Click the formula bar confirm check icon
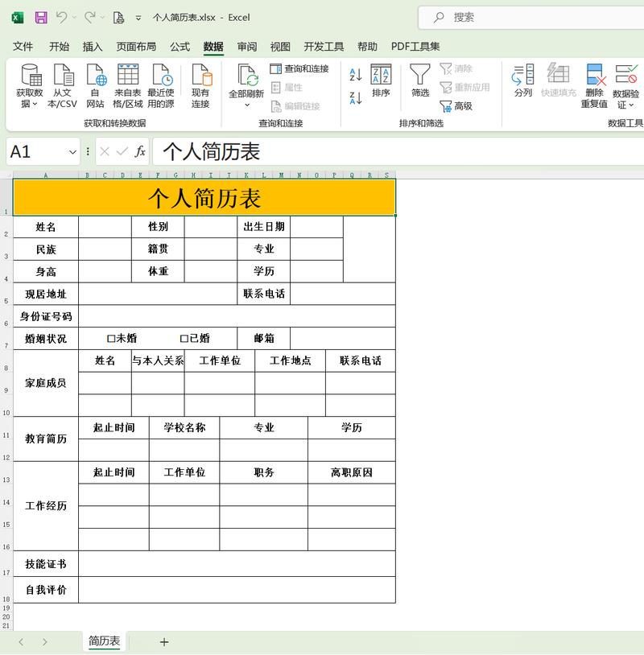The width and height of the screenshot is (644, 655). point(122,151)
